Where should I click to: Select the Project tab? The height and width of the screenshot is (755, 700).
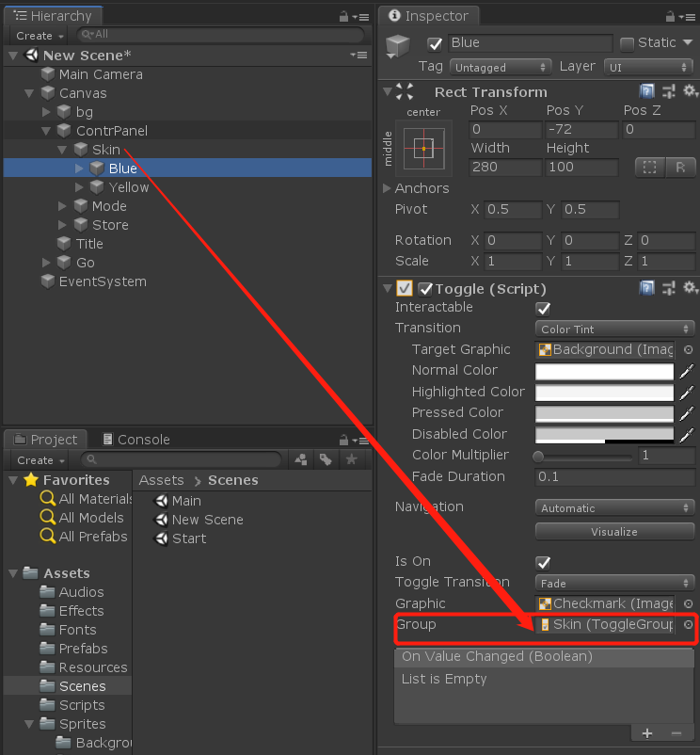click(x=46, y=440)
